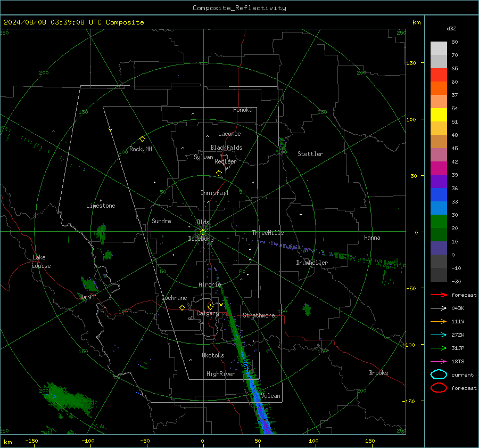Click the Limestone label
Viewport: 479px width, 448px height.
pyautogui.click(x=101, y=206)
